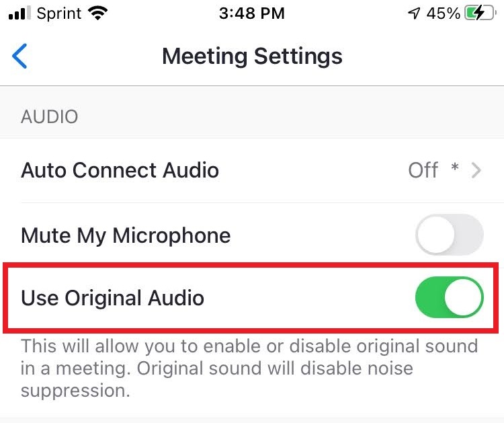Turn off the Use Original Audio switch
504x423 pixels.
click(450, 297)
